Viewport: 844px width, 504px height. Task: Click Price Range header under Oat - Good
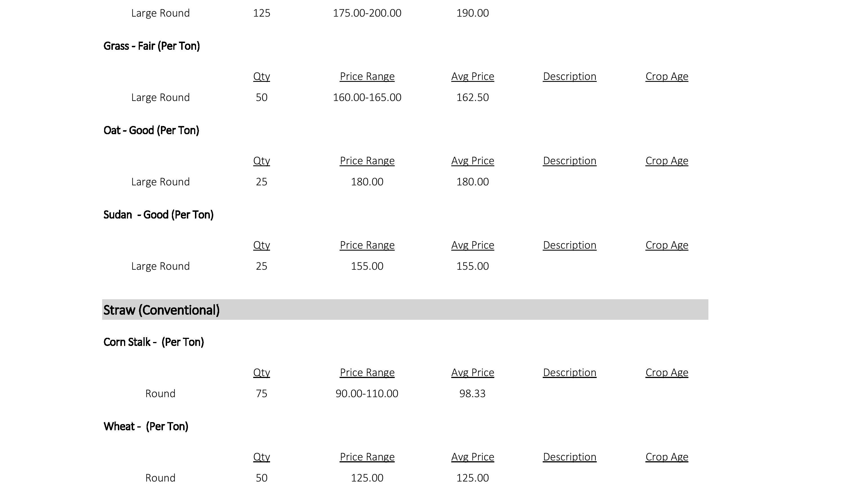(367, 161)
